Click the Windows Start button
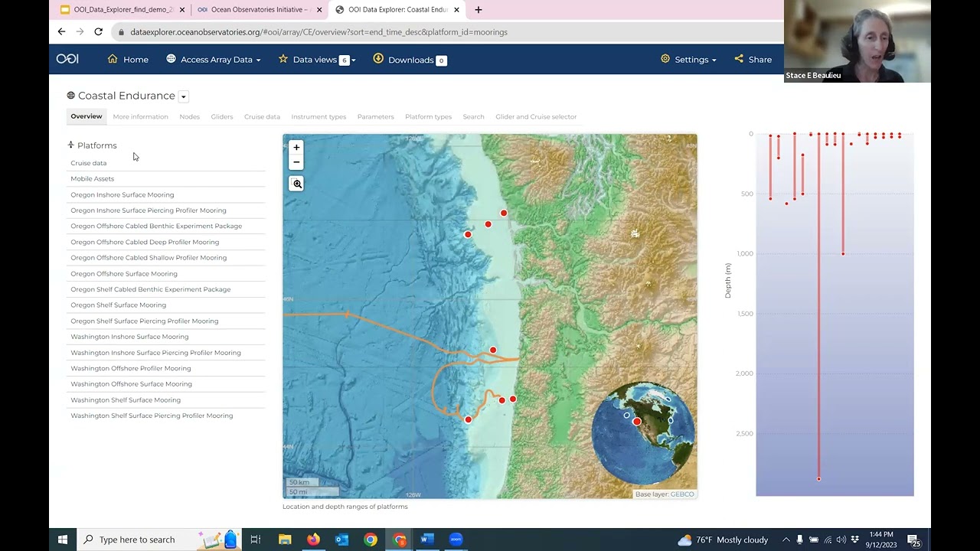Image resolution: width=980 pixels, height=551 pixels. [63, 540]
